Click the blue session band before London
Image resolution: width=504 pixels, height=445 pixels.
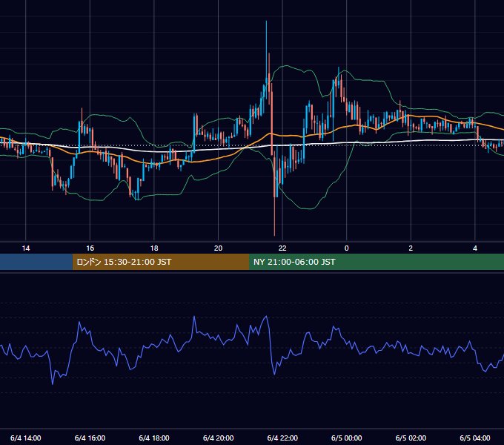click(x=36, y=262)
